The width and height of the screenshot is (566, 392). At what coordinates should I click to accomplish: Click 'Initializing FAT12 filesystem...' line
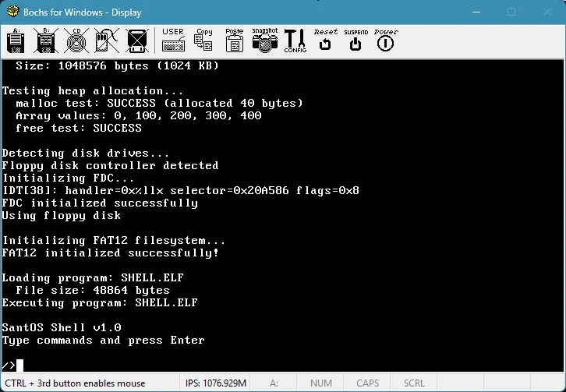tap(114, 240)
